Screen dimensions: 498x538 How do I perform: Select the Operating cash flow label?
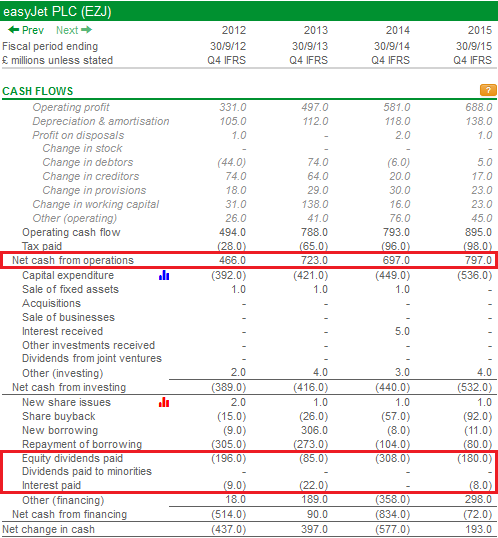coord(71,232)
